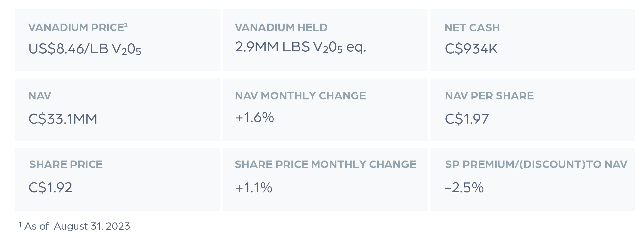The image size is (644, 238).
Task: Select the US$8.46/LB V2O5 value
Action: (x=85, y=49)
